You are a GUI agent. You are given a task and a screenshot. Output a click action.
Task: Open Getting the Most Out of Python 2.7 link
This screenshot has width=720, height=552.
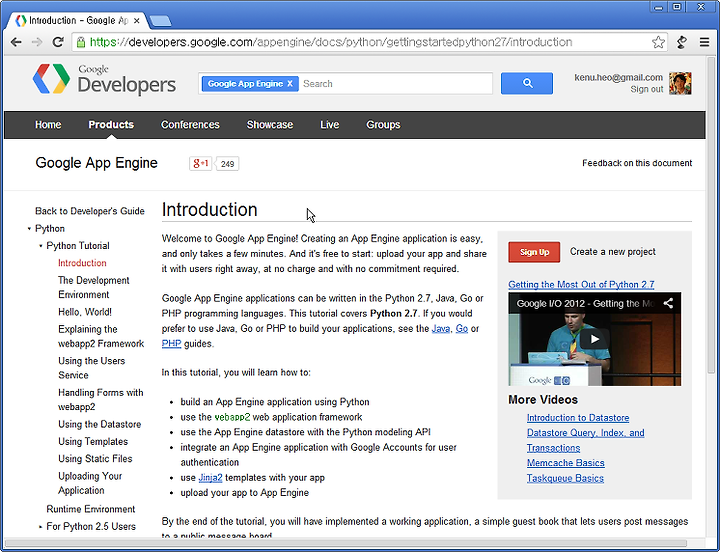click(x=581, y=285)
